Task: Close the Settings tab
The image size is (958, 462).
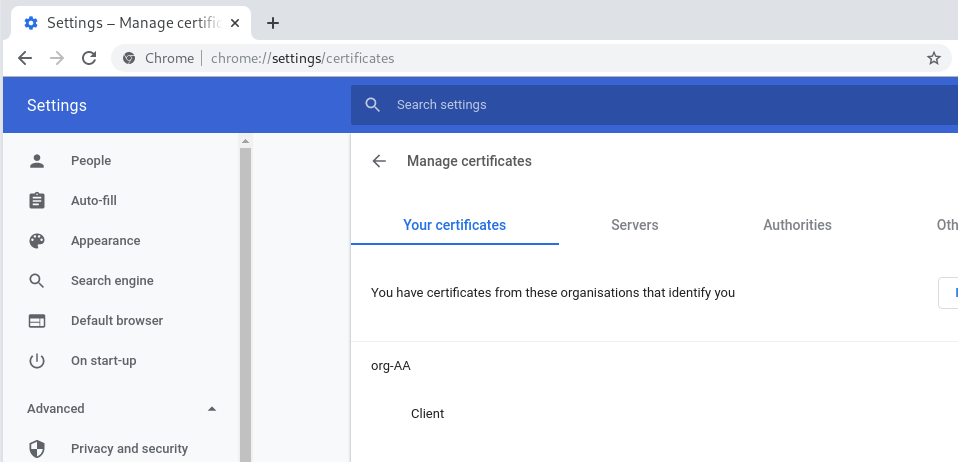Action: pyautogui.click(x=235, y=23)
